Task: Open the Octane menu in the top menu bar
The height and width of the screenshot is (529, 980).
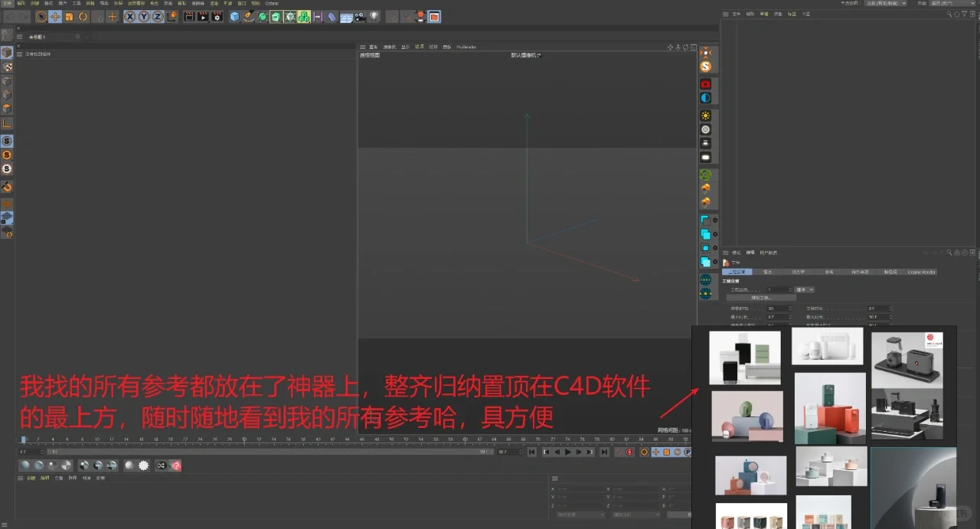Action: click(x=272, y=3)
